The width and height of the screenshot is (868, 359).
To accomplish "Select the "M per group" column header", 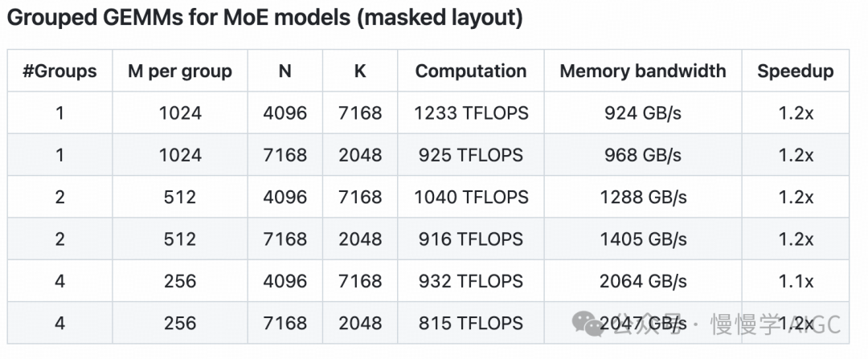I will [x=180, y=71].
